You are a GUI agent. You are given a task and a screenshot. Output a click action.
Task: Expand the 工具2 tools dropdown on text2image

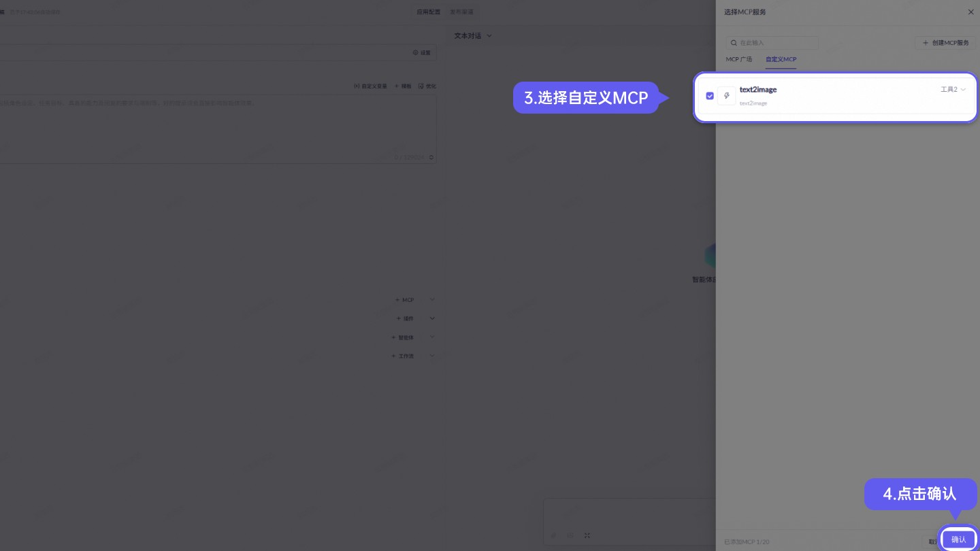tap(953, 89)
